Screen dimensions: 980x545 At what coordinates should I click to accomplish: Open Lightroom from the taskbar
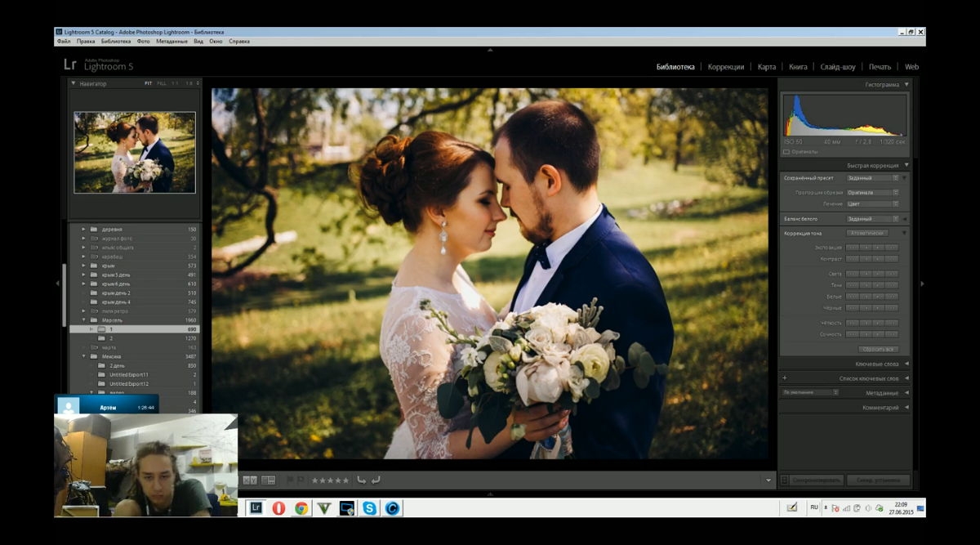[256, 507]
